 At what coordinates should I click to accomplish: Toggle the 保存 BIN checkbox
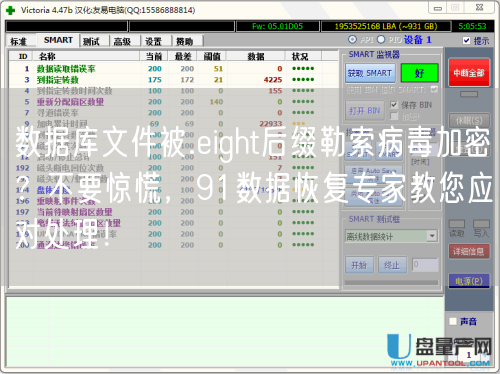(394, 105)
